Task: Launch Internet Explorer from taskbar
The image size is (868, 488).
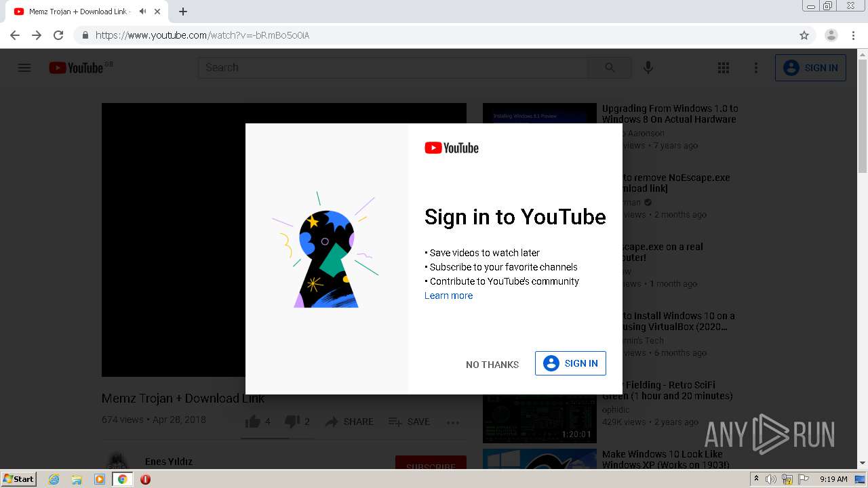Action: [x=54, y=479]
